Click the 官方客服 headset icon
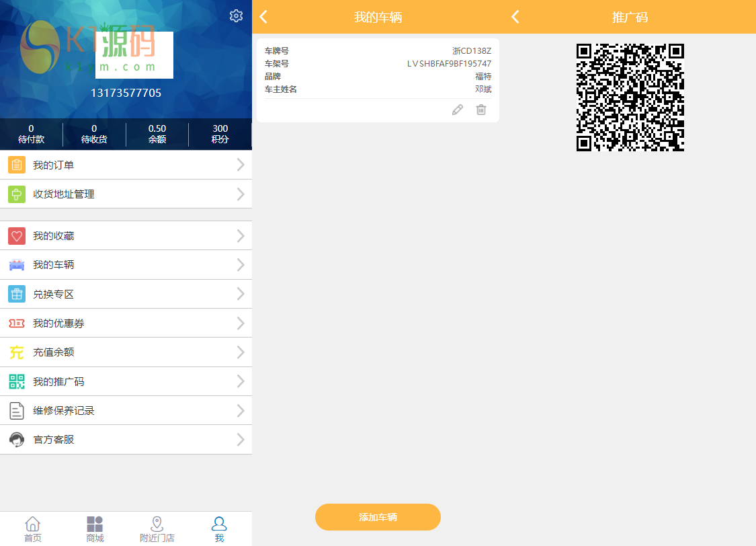Screen dimensions: 756x546 tap(17, 439)
